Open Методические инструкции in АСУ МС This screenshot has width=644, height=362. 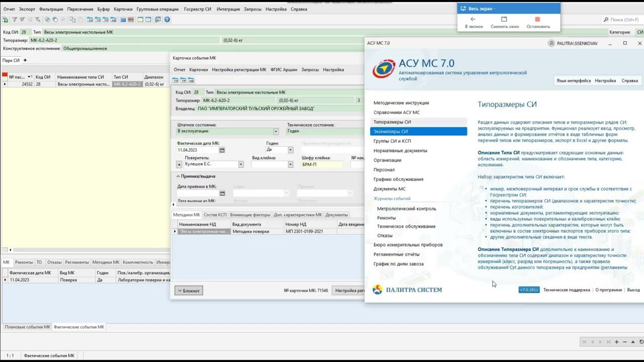coord(401,103)
